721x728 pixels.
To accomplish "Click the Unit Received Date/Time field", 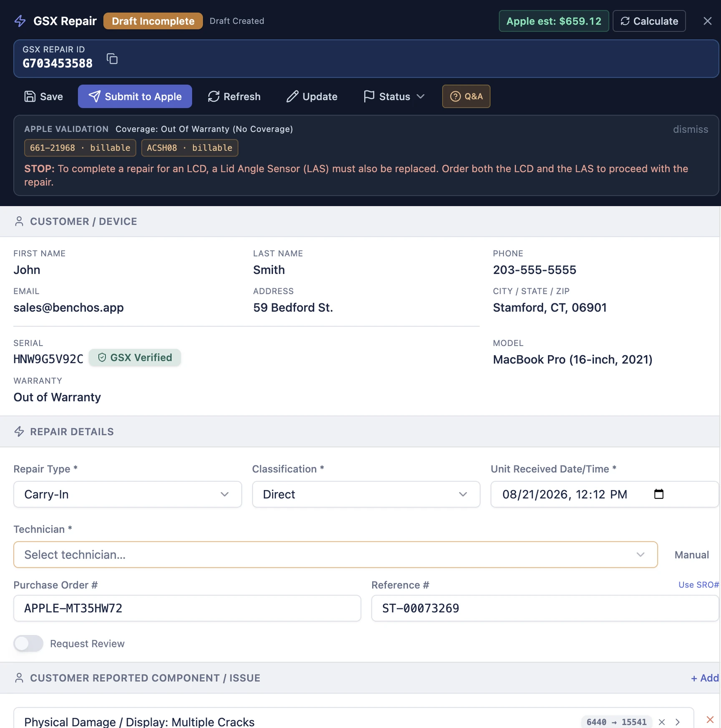I will pyautogui.click(x=604, y=494).
